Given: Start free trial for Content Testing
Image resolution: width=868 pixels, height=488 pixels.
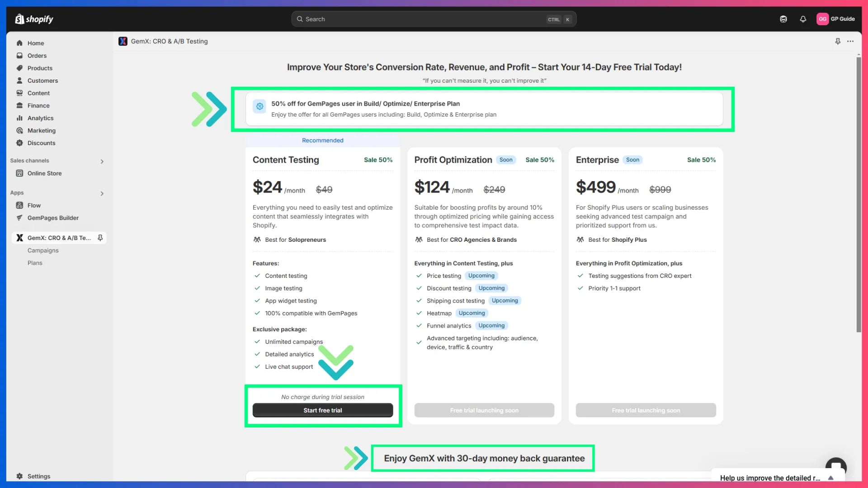Looking at the screenshot, I should pyautogui.click(x=323, y=410).
